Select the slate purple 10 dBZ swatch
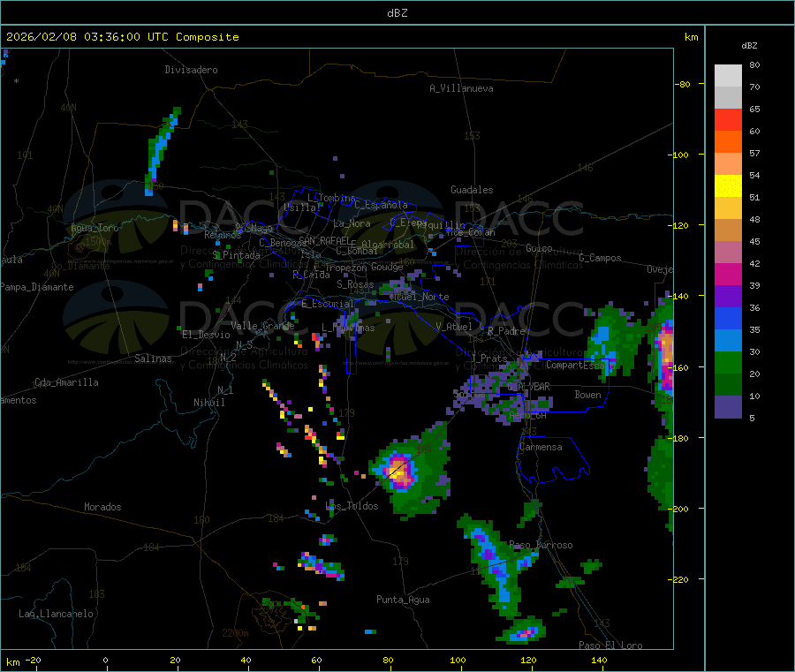Image resolution: width=795 pixels, height=672 pixels. click(x=728, y=406)
